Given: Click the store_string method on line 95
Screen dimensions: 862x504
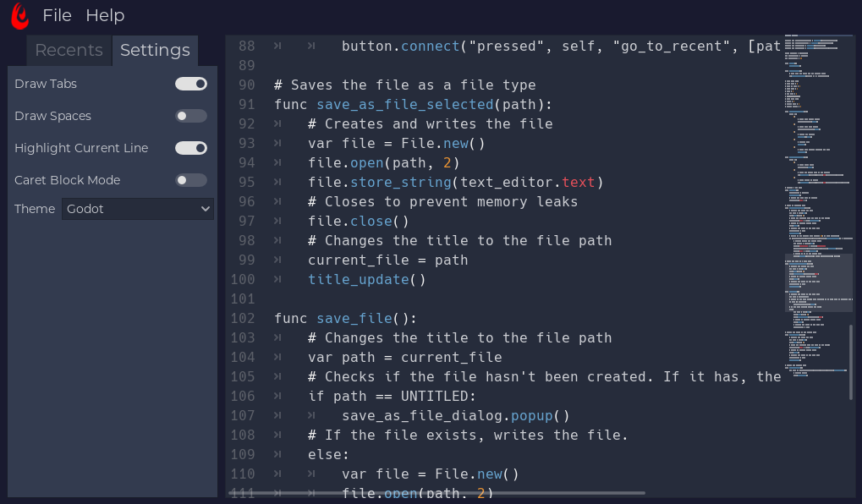Looking at the screenshot, I should 401,182.
